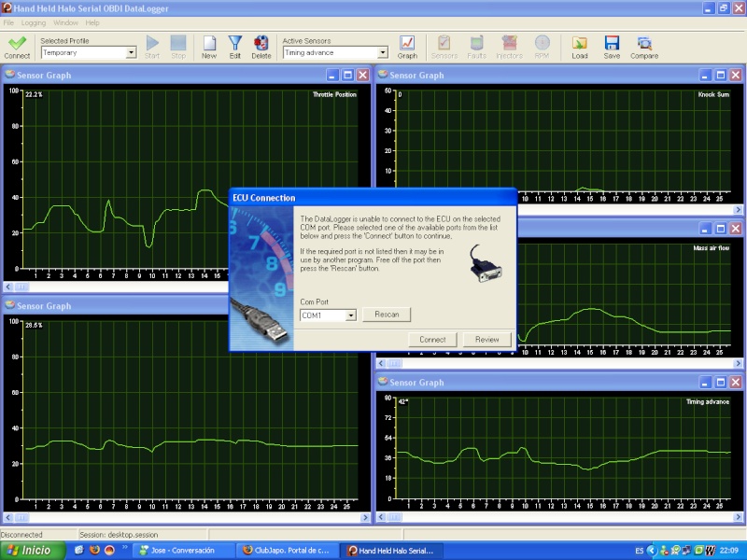Screen dimensions: 747x560
Task: Click the Connect button in ECU Connection dialog
Action: pos(432,340)
